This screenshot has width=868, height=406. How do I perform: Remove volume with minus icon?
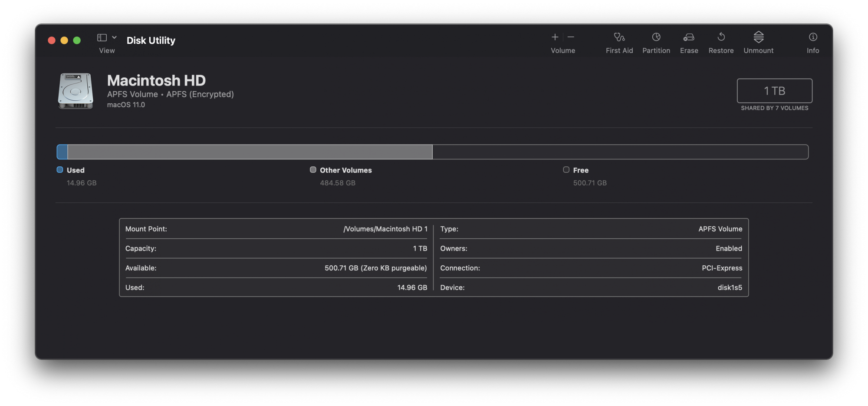pyautogui.click(x=571, y=37)
